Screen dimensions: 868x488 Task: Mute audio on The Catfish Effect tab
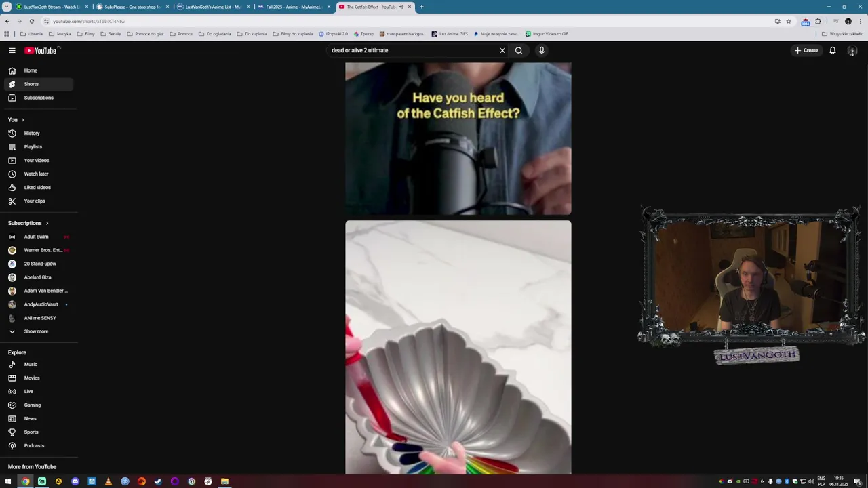pyautogui.click(x=401, y=7)
